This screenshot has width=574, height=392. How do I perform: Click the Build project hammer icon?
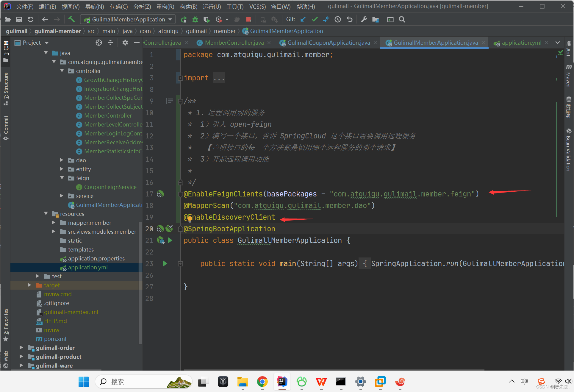pos(71,19)
